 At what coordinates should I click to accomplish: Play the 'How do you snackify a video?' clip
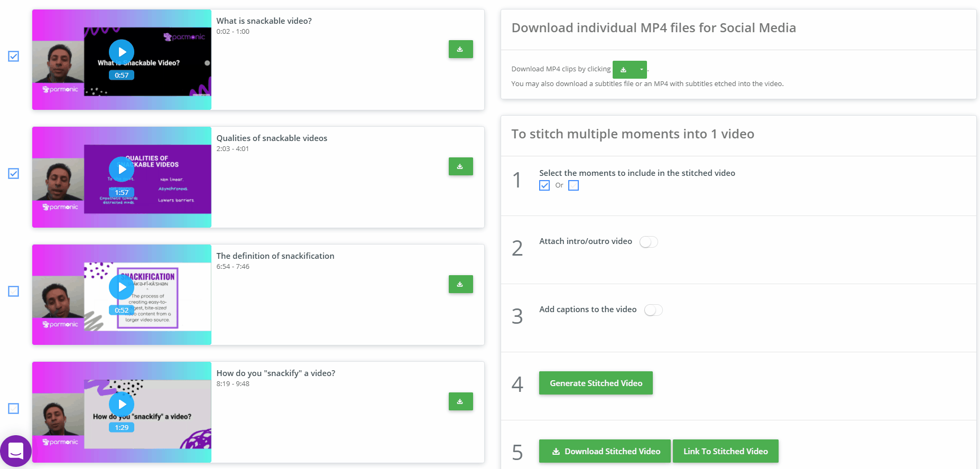pyautogui.click(x=122, y=404)
